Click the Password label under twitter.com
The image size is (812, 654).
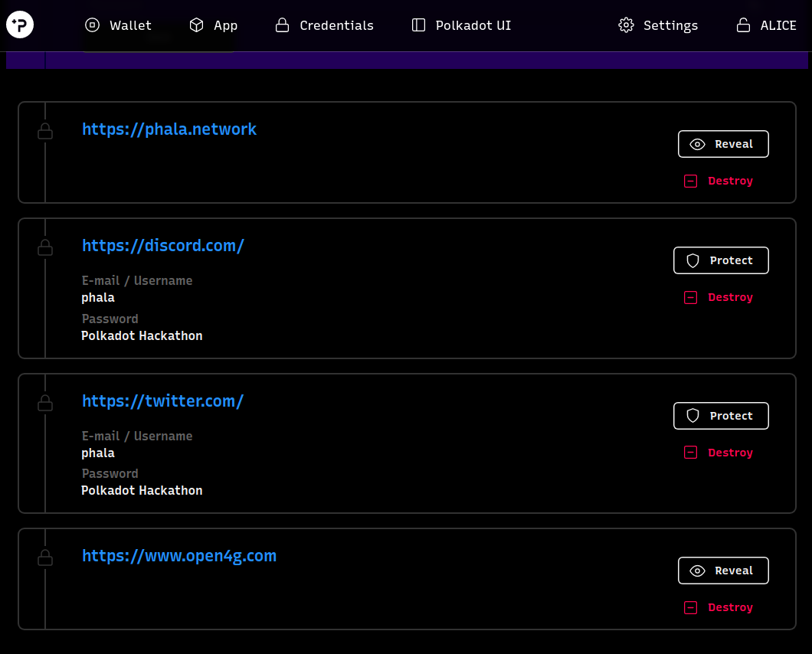tap(110, 474)
